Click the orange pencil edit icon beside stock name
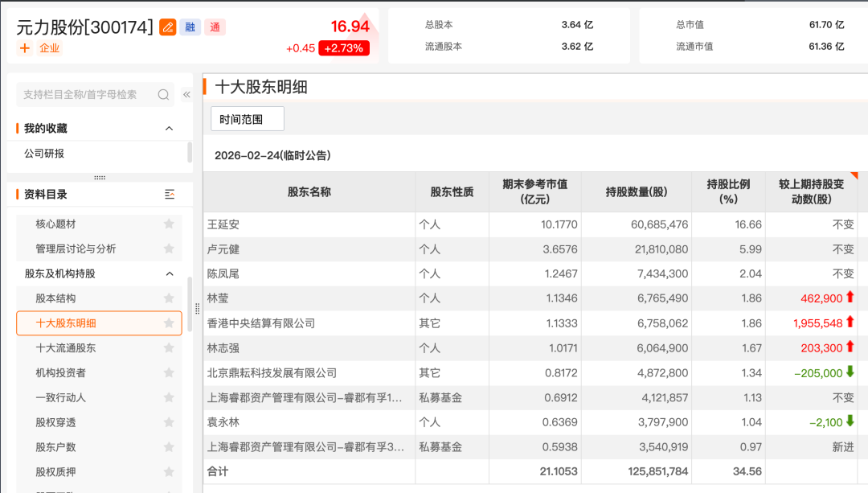 (168, 27)
